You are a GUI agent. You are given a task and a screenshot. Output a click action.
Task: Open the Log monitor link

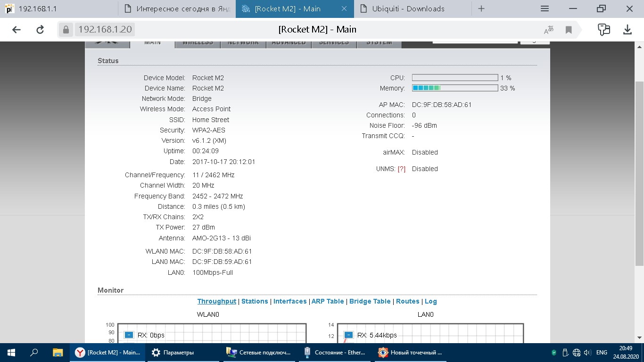[431, 301]
